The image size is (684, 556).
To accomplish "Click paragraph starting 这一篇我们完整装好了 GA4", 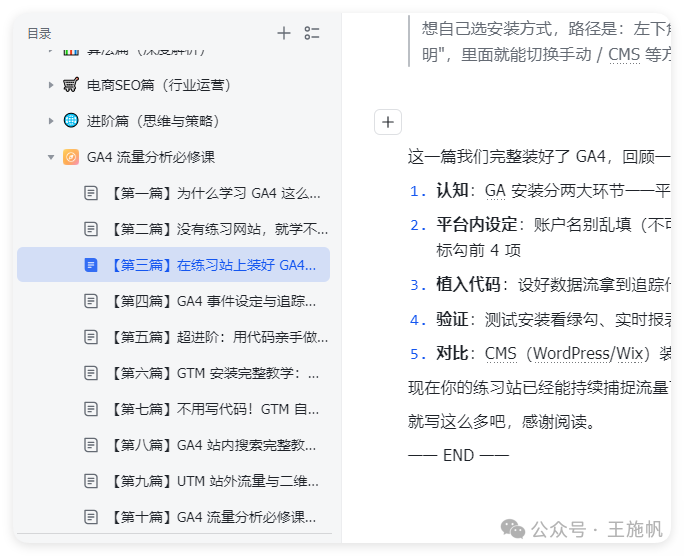I will pyautogui.click(x=539, y=157).
